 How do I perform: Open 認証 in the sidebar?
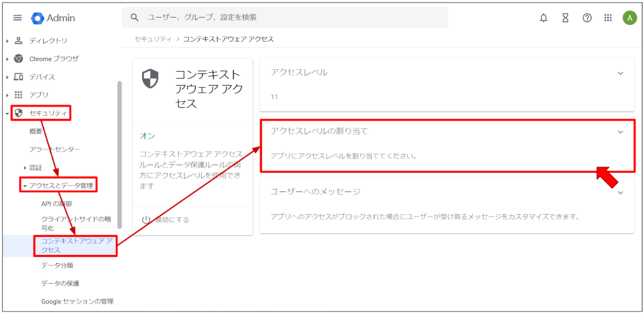point(35,167)
